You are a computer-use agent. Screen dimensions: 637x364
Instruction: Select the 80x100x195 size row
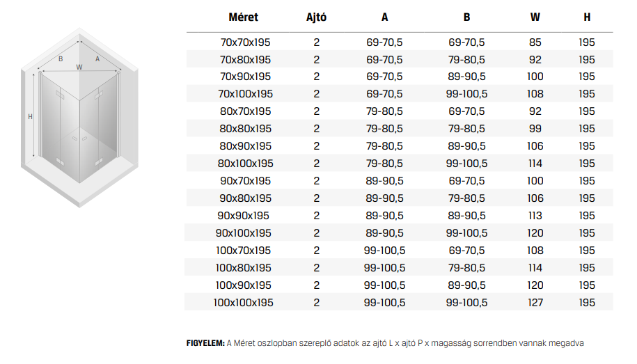pos(400,164)
